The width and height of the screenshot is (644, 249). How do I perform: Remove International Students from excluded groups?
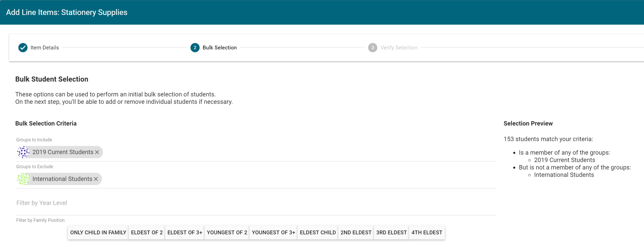tap(96, 179)
